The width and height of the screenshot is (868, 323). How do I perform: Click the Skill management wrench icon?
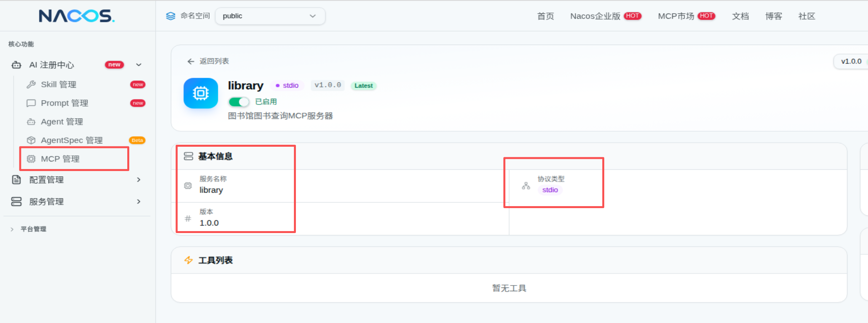pos(31,84)
